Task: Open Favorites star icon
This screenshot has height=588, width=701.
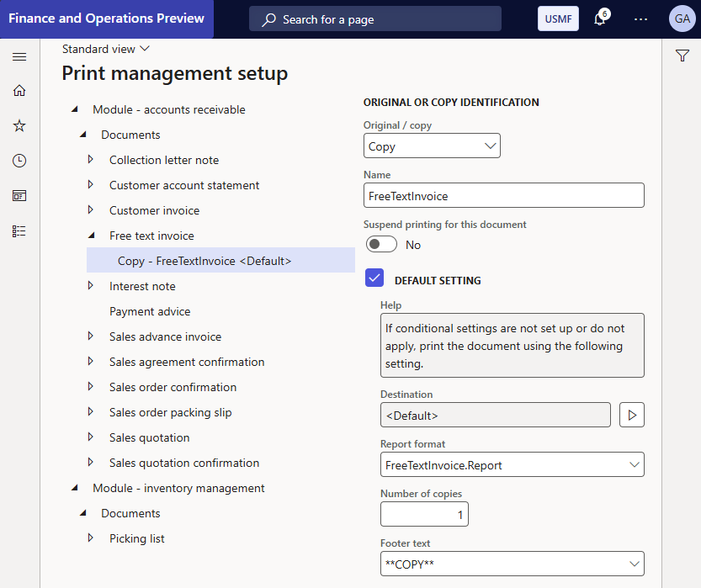Action: pos(19,125)
